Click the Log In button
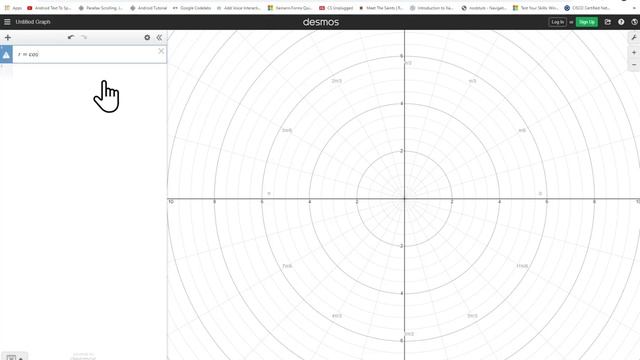 [x=557, y=22]
